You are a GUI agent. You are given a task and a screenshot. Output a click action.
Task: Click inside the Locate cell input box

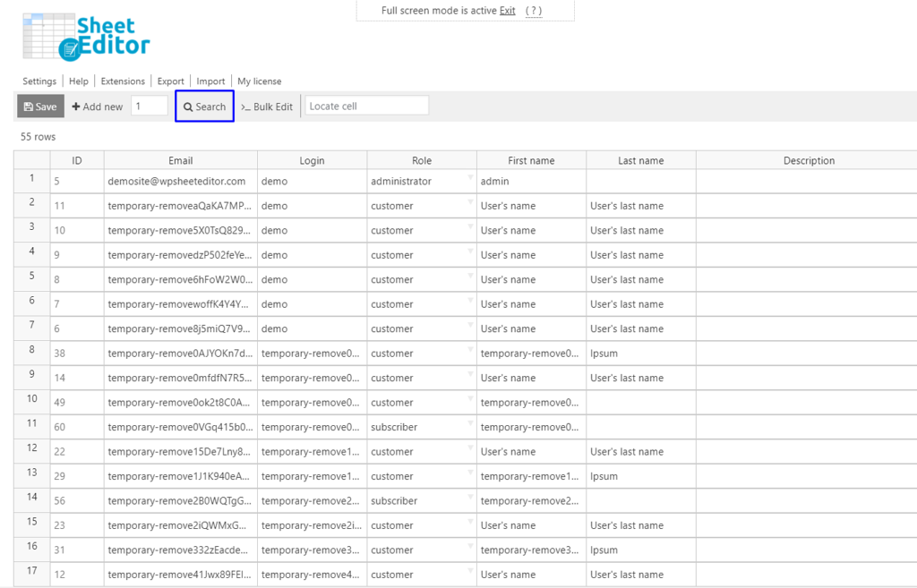coord(365,105)
